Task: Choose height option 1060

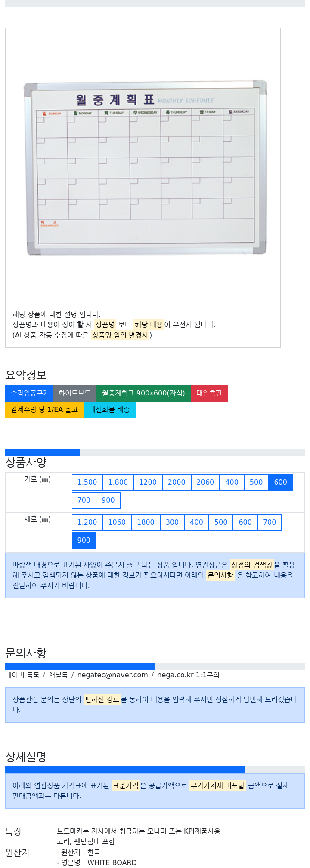Action: pyautogui.click(x=117, y=522)
